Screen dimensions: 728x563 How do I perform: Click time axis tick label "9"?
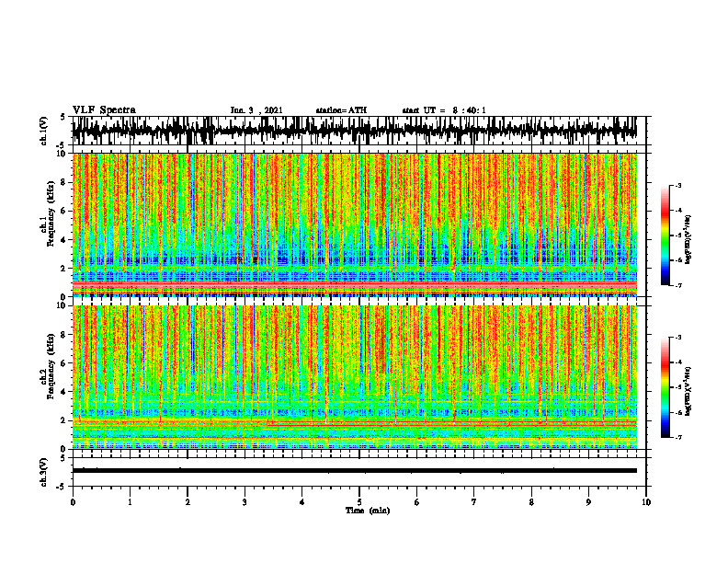tap(588, 502)
